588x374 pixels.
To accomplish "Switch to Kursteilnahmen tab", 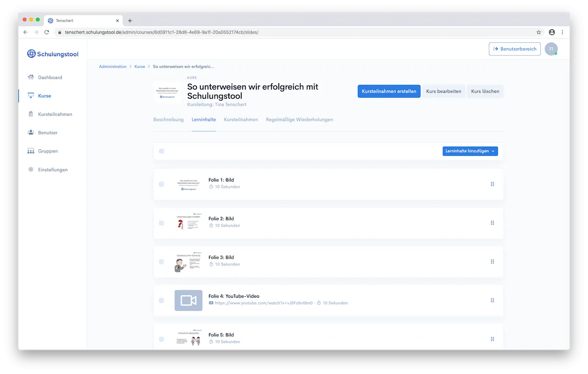I will 241,119.
